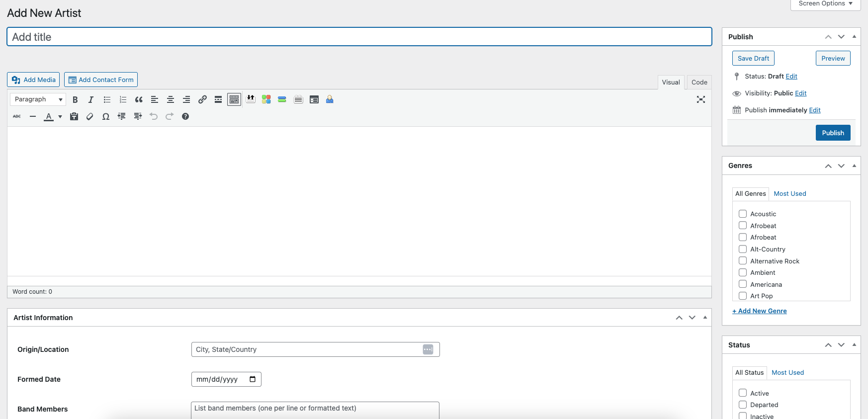868x419 pixels.
Task: Align text center
Action: click(x=171, y=99)
